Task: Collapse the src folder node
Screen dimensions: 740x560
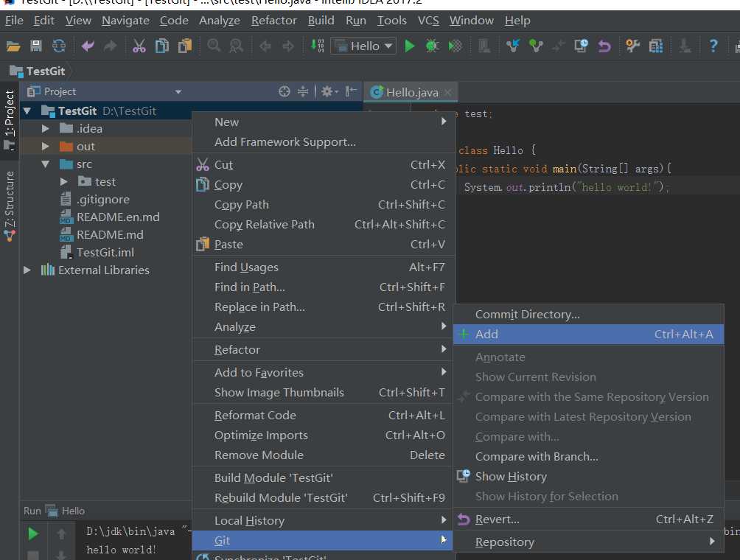Action: click(45, 164)
